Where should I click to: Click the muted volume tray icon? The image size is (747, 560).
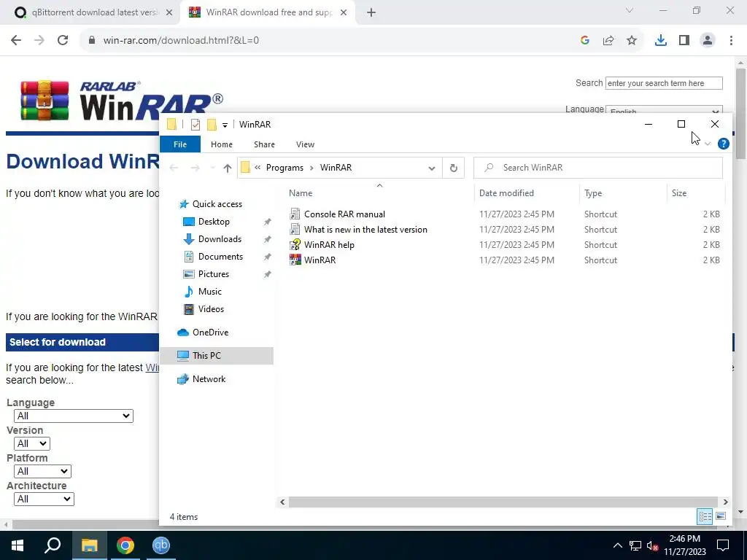[652, 545]
